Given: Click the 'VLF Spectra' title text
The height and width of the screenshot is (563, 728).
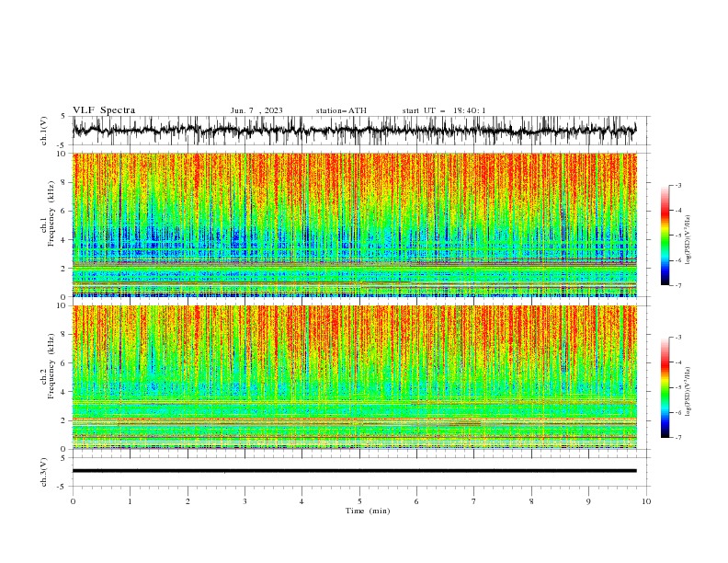Looking at the screenshot, I should [104, 110].
